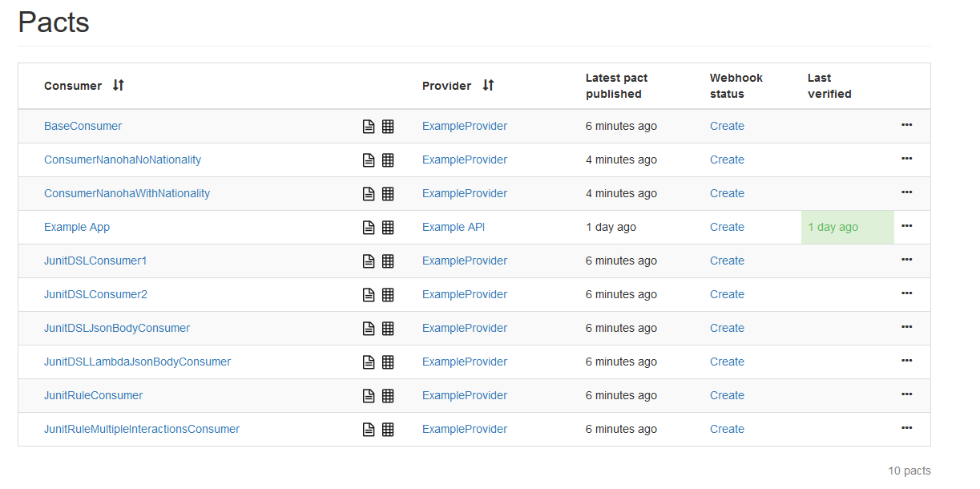Open the ConsumerNanohaWithNationality consumer link

127,193
